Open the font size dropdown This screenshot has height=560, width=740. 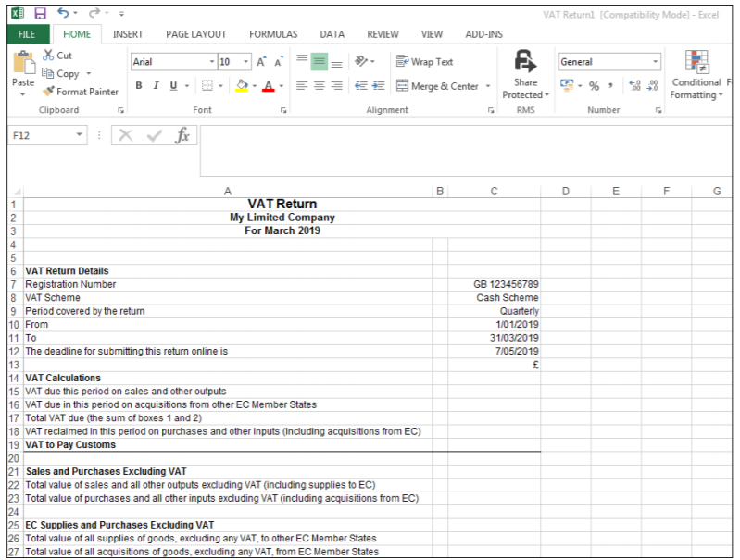click(245, 62)
